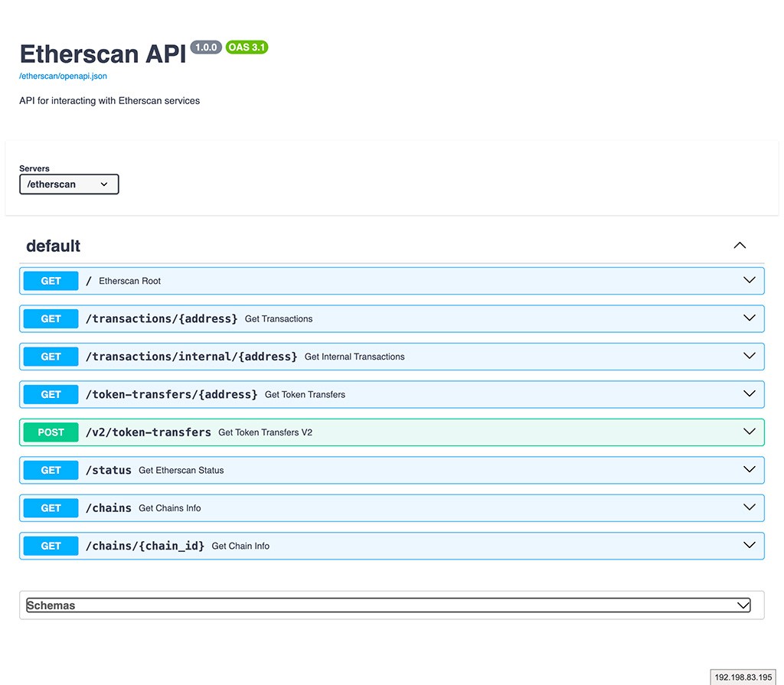
Task: Select the /token-transfers/{address} path text
Action: pos(171,394)
